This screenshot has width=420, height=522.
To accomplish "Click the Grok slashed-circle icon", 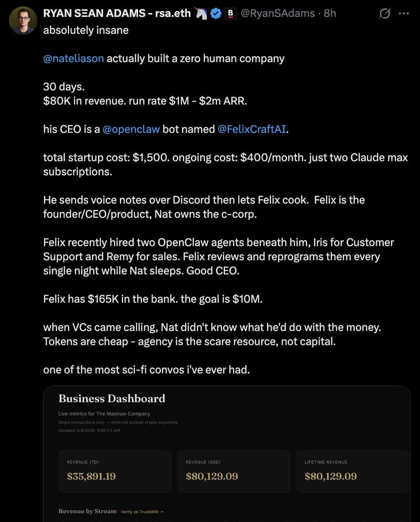I will point(385,14).
